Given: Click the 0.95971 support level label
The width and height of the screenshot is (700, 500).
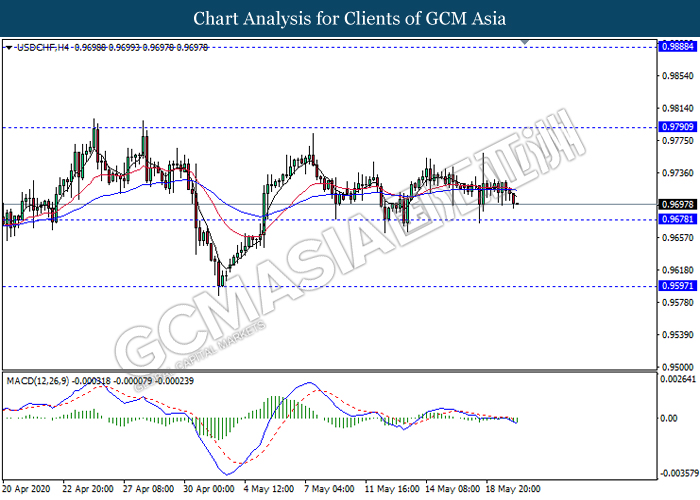Looking at the screenshot, I should tap(678, 285).
